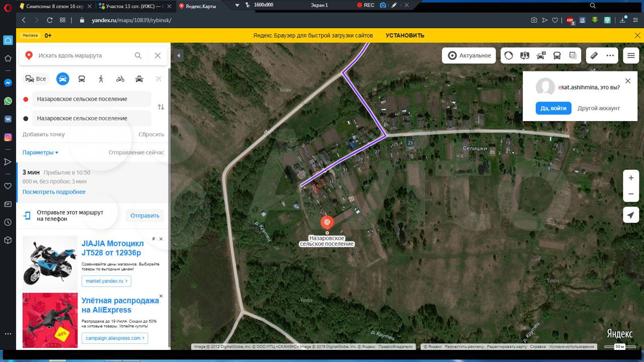The image size is (644, 362).
Task: Open Opera snapshot camera icon
Action: point(534,20)
